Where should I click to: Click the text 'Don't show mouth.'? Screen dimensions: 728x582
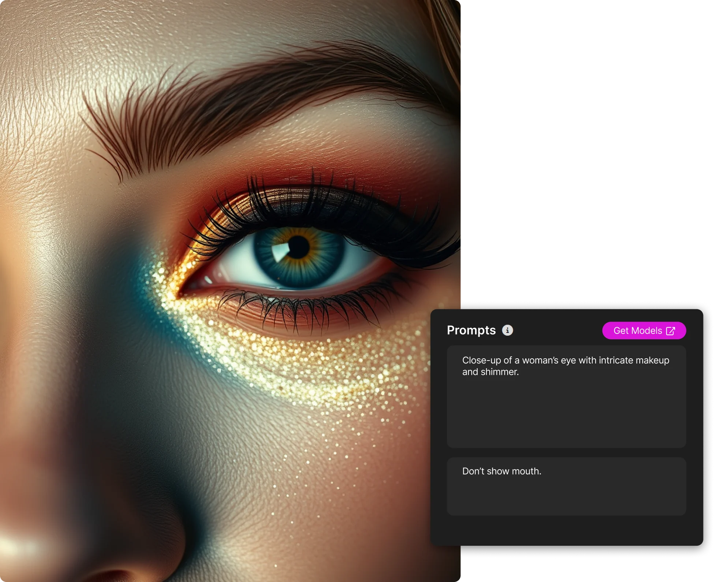[x=501, y=471]
